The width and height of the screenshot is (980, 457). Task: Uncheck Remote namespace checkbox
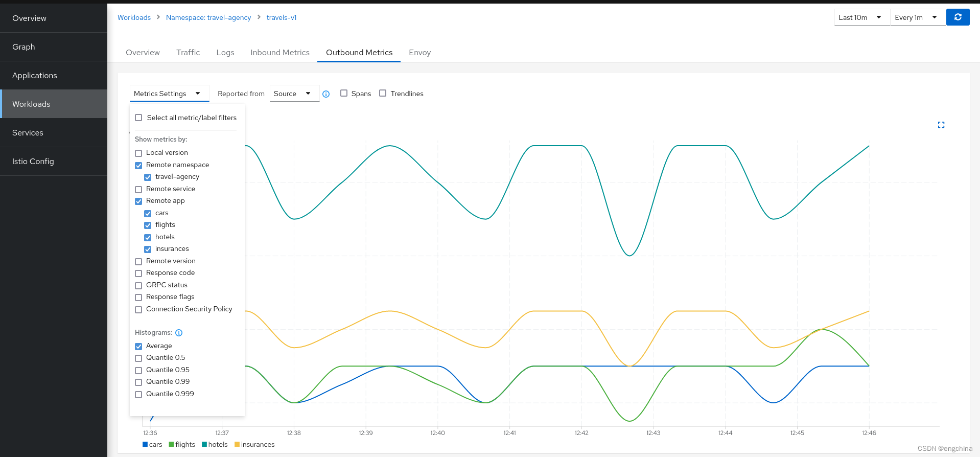[x=138, y=165]
